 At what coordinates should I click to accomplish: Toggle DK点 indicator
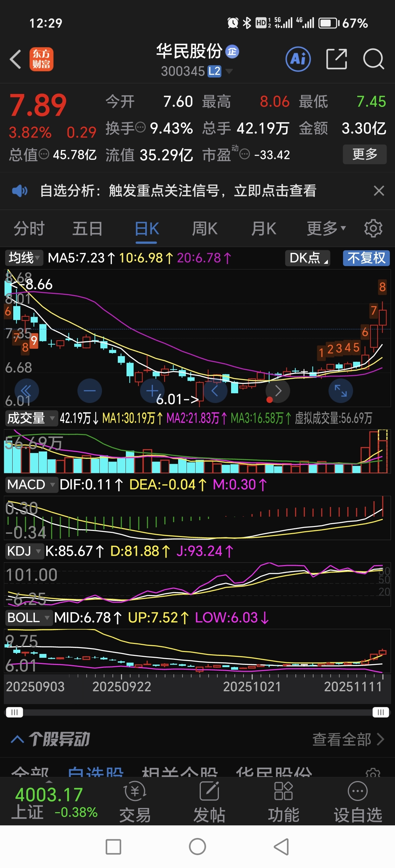(x=308, y=258)
